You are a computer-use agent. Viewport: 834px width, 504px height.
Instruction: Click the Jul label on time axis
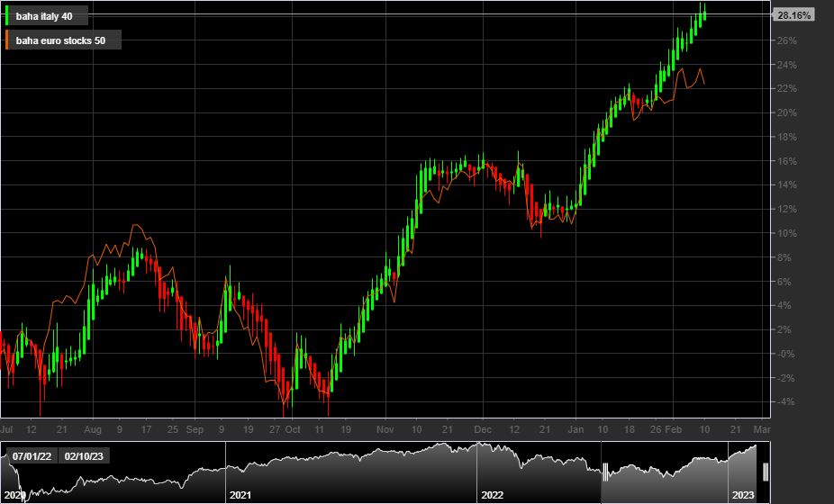point(6,429)
